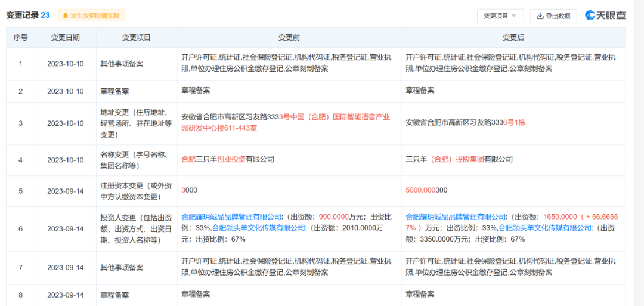644x306 pixels.
Task: Click the 变更项目 column header
Action: pyautogui.click(x=137, y=38)
